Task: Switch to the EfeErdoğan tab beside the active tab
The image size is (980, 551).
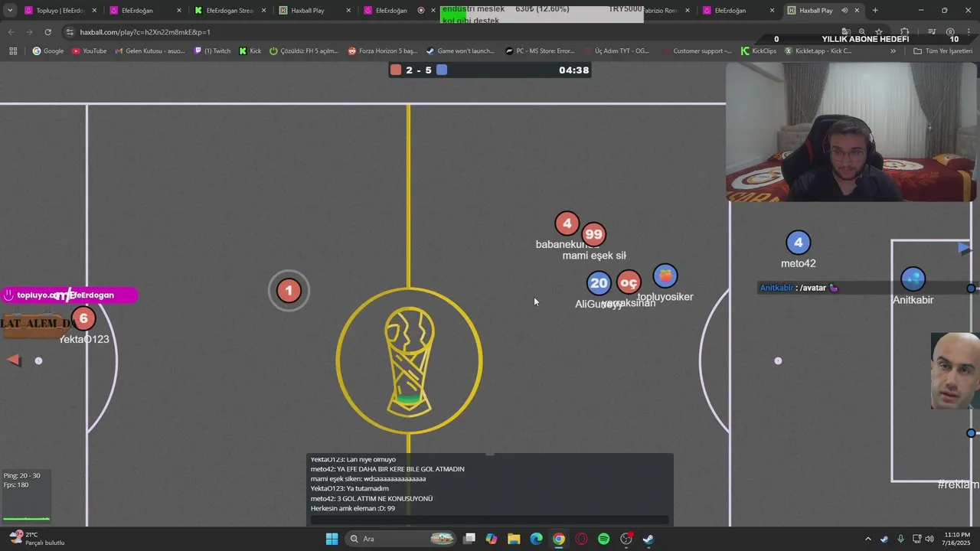Action: point(739,11)
